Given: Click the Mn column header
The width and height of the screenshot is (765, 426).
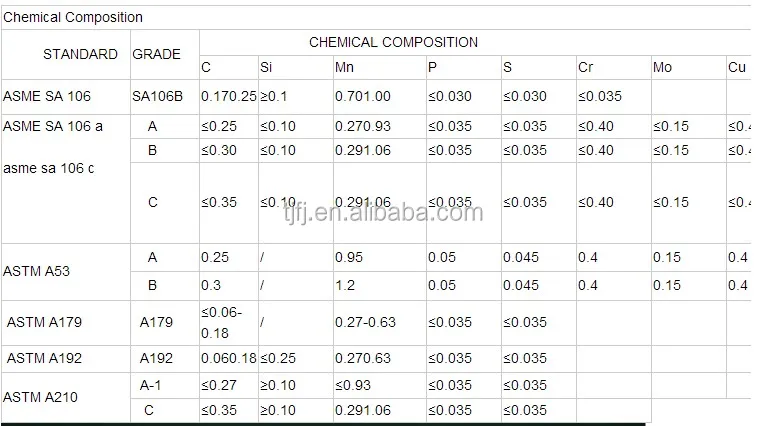Looking at the screenshot, I should pyautogui.click(x=343, y=68).
